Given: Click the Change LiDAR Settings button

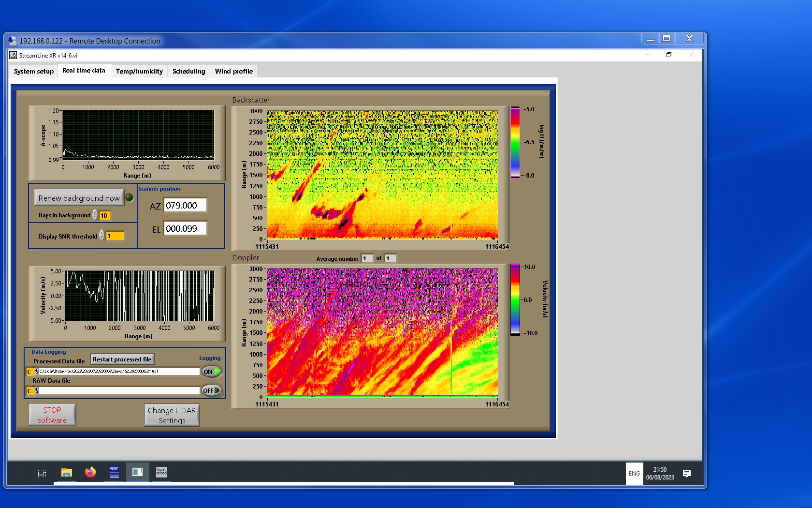Looking at the screenshot, I should pos(172,415).
